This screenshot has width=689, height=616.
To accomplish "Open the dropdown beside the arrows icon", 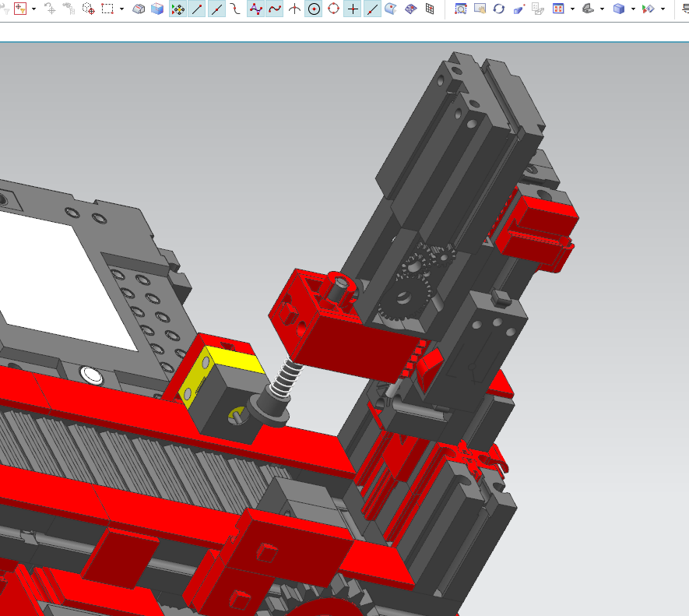I will tap(663, 9).
